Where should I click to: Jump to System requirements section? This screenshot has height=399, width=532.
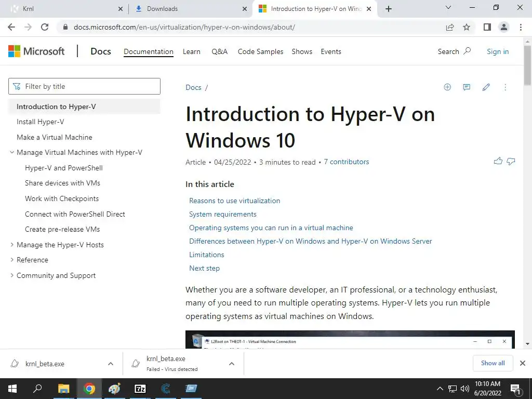pyautogui.click(x=222, y=214)
